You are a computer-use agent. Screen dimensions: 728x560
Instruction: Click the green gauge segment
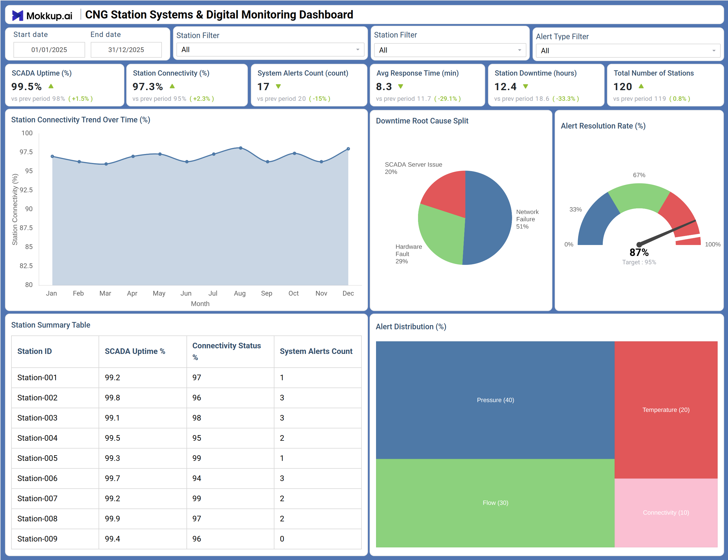pos(639,196)
